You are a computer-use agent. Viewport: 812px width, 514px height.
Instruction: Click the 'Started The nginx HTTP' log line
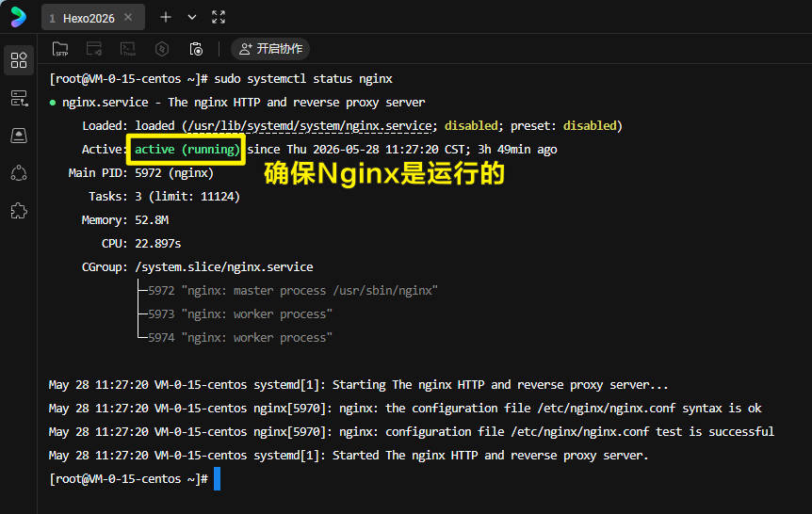pyautogui.click(x=349, y=455)
